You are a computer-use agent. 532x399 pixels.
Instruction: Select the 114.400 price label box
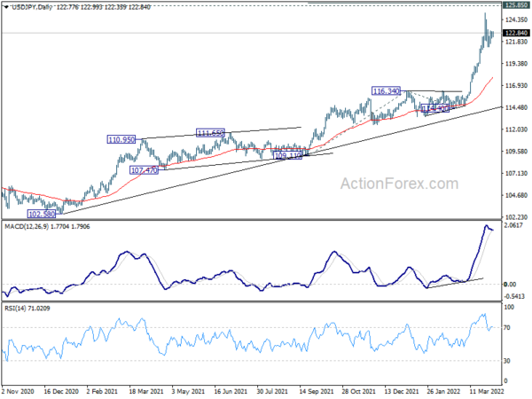point(435,108)
